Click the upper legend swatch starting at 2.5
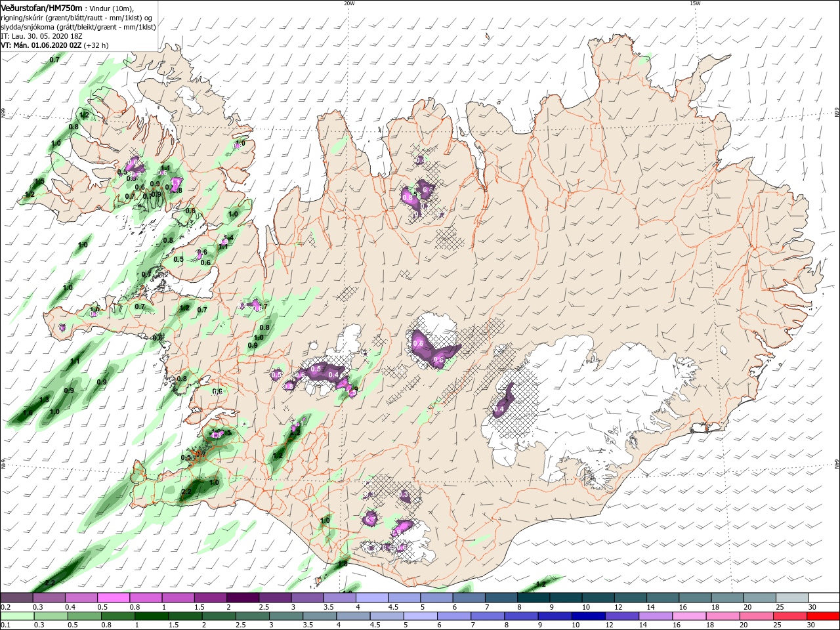840x630 pixels. coord(275,598)
